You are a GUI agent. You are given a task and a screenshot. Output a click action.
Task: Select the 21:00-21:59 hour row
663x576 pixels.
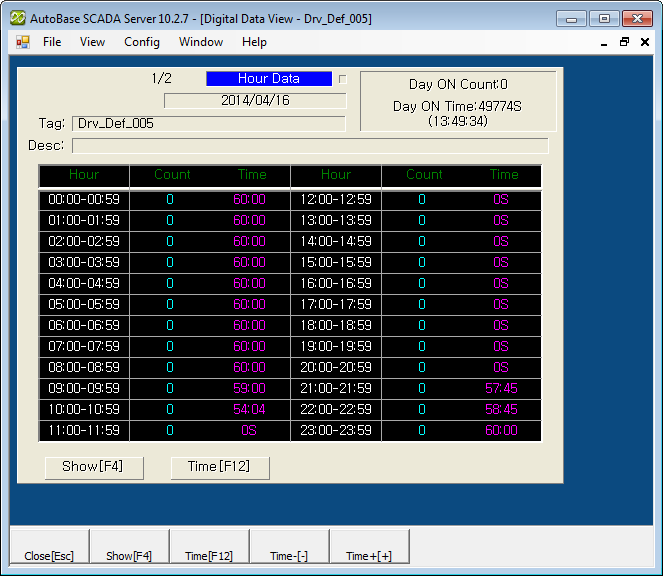pos(416,388)
